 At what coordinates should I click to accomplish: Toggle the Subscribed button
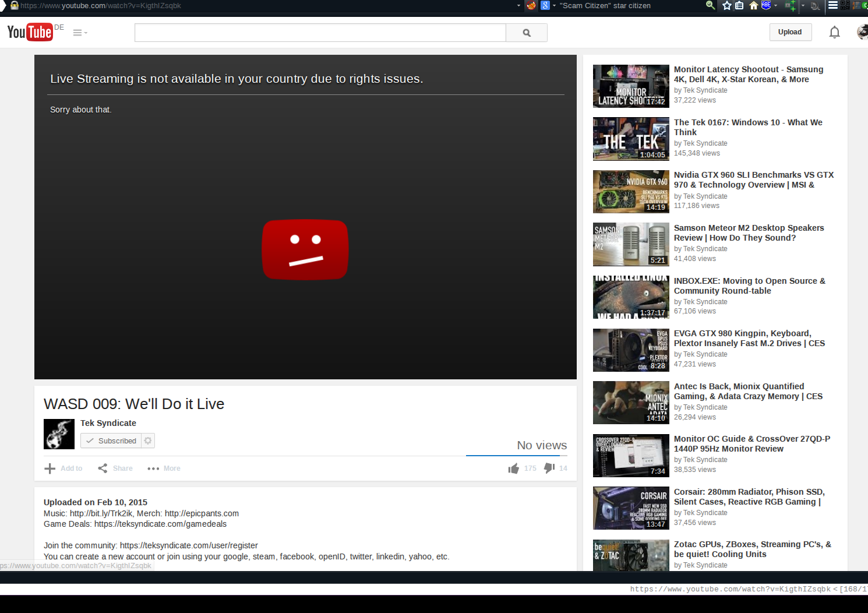pyautogui.click(x=111, y=441)
